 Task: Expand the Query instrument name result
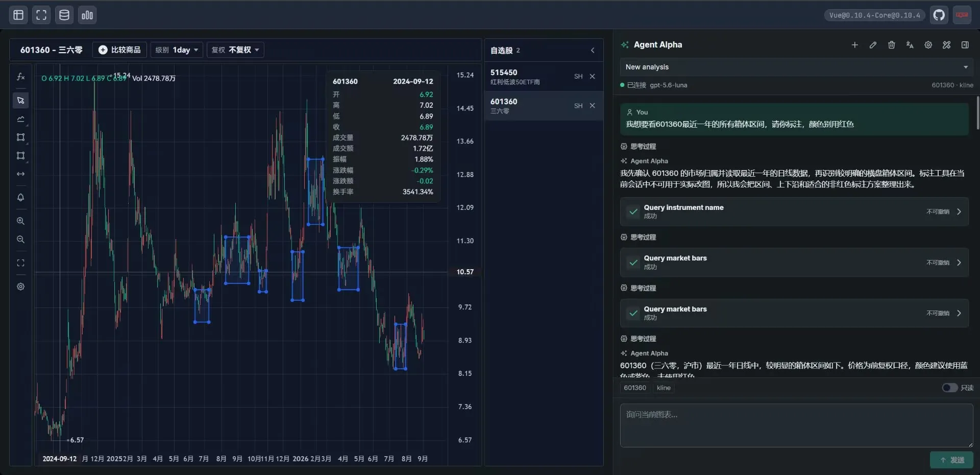[x=794, y=211]
